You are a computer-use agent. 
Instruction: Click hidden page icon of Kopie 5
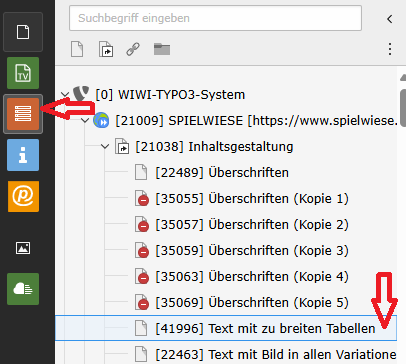tap(142, 302)
